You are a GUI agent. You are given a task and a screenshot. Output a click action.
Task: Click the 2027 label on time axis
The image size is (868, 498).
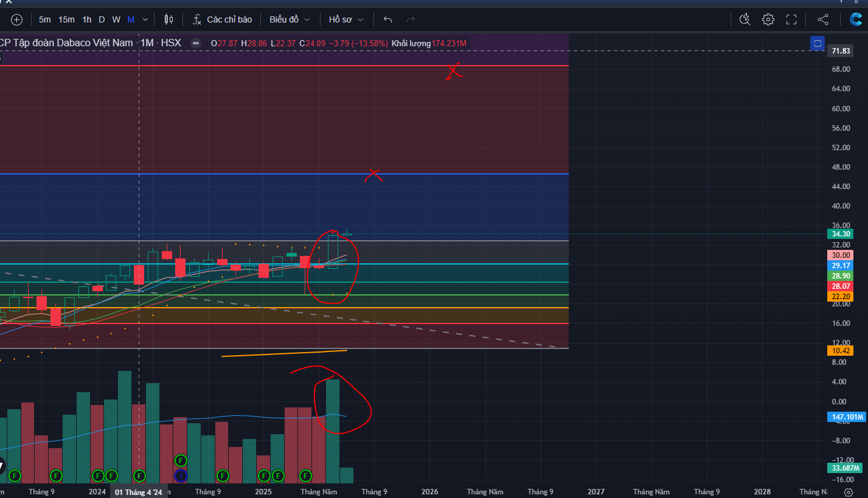(596, 492)
